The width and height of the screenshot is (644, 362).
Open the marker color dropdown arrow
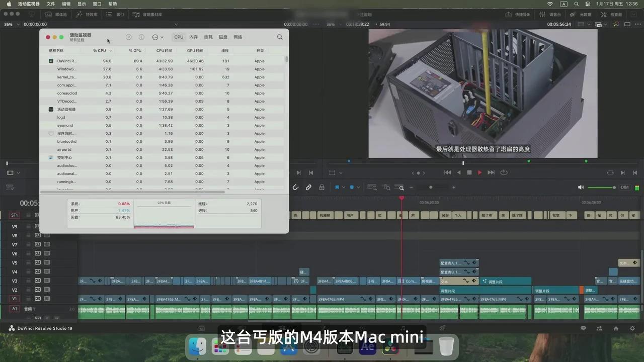pos(359,188)
